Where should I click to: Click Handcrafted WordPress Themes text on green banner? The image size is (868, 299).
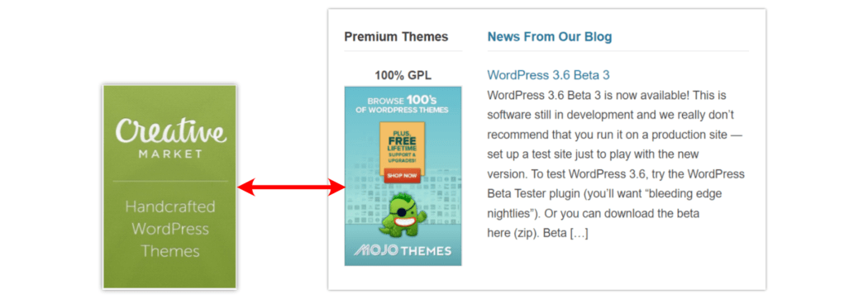(x=170, y=229)
